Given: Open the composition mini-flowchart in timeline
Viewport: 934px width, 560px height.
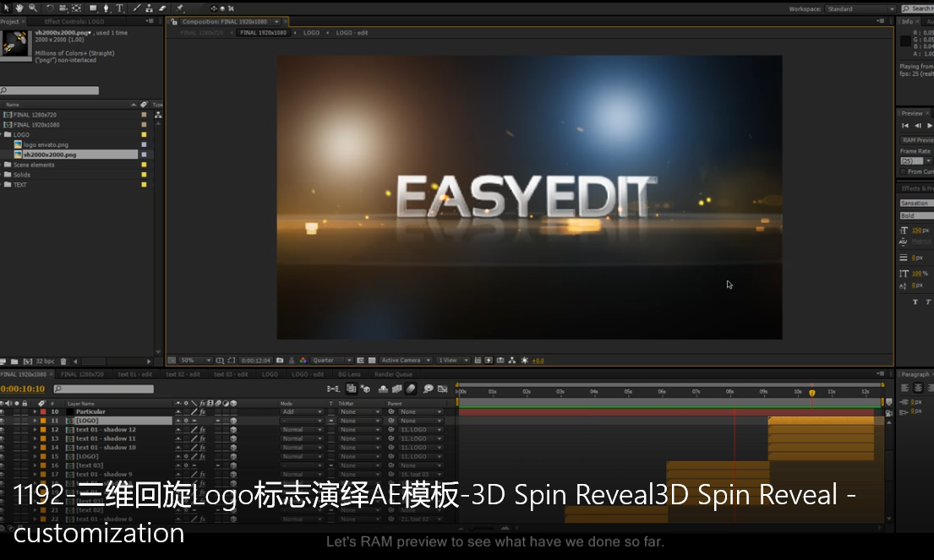Looking at the screenshot, I should pyautogui.click(x=333, y=389).
